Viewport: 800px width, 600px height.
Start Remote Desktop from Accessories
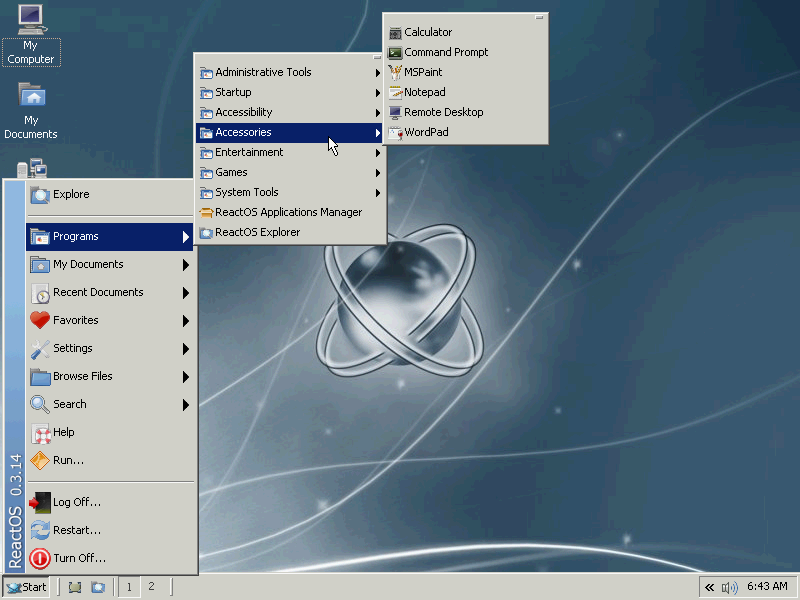point(465,112)
